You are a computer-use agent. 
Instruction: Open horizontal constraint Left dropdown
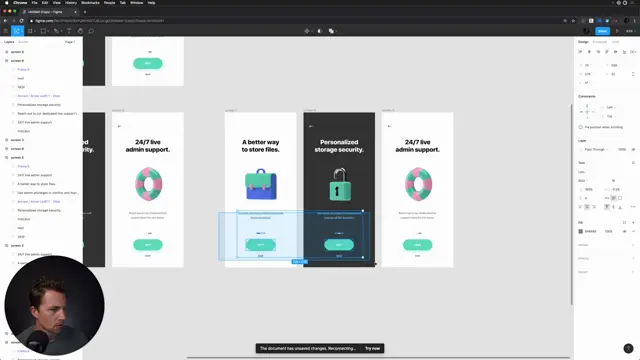point(610,107)
